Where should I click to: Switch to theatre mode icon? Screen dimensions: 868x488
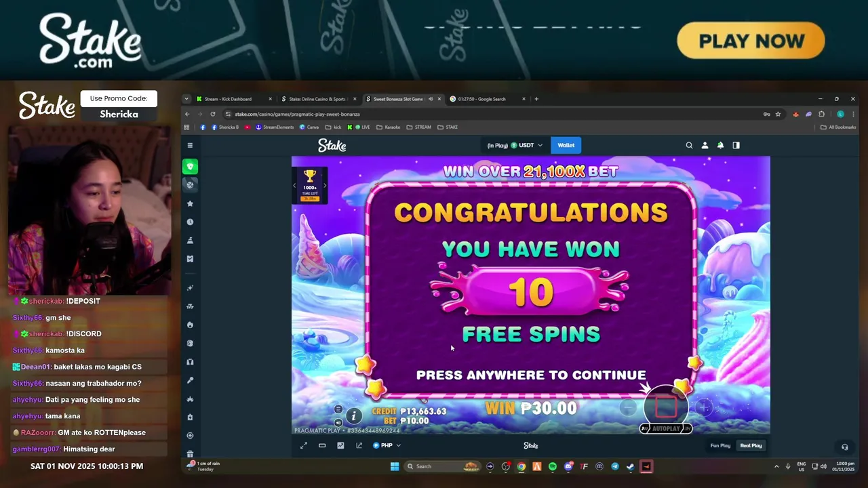[322, 445]
